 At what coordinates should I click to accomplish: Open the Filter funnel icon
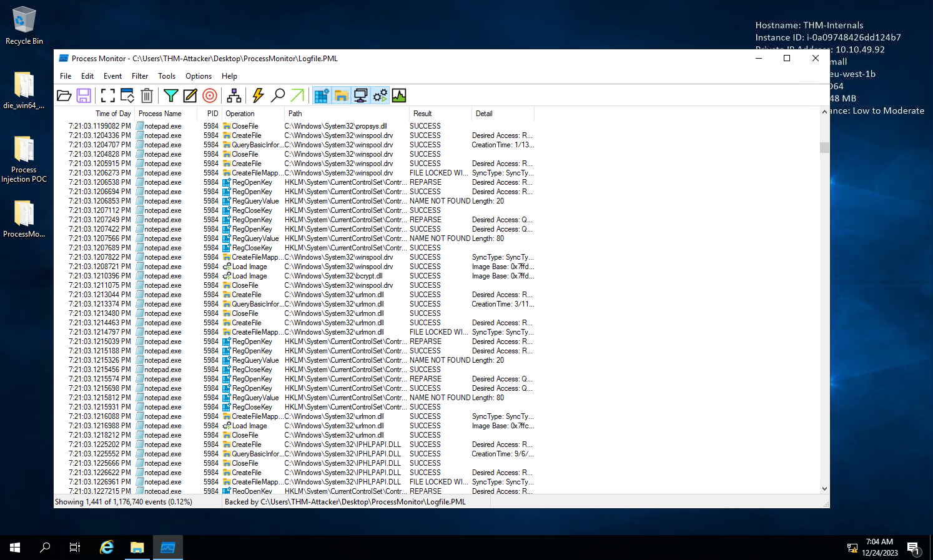tap(170, 96)
